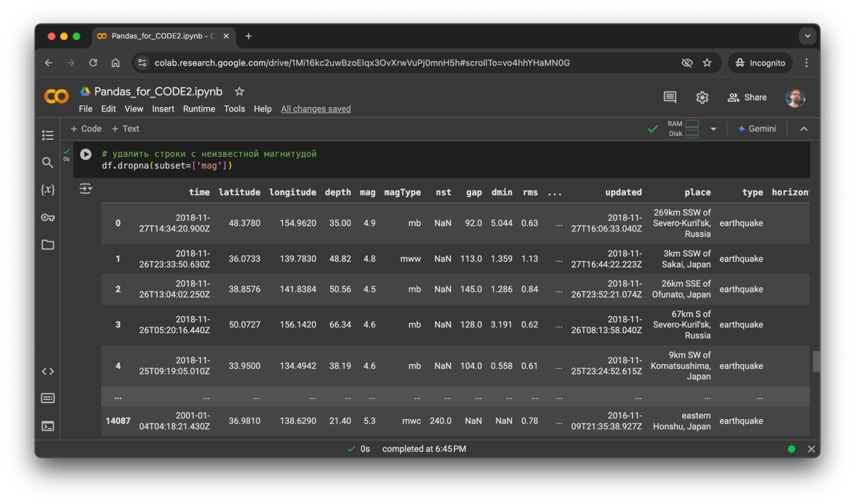Open the Runtime menu

(199, 109)
